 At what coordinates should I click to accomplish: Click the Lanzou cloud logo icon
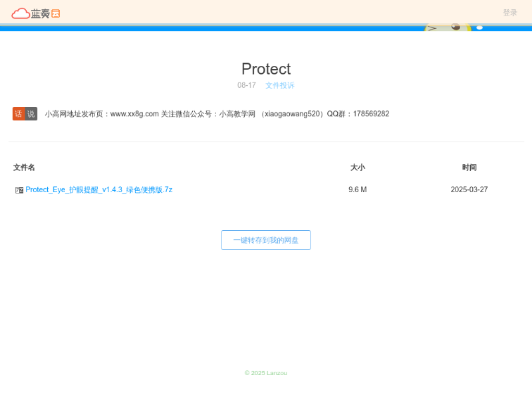pyautogui.click(x=21, y=13)
